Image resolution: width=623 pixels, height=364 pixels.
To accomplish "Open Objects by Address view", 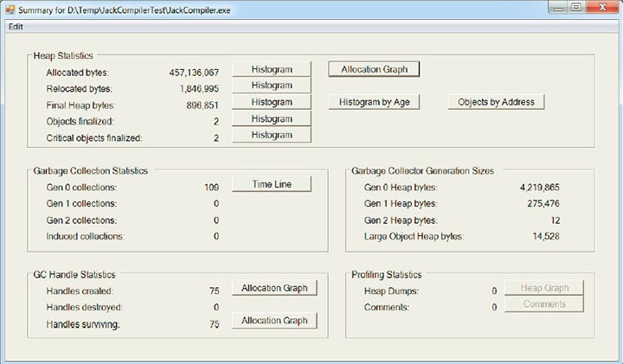I will tap(496, 102).
